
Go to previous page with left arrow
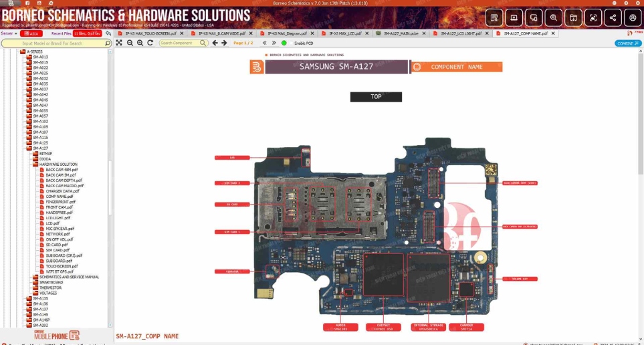(x=215, y=43)
